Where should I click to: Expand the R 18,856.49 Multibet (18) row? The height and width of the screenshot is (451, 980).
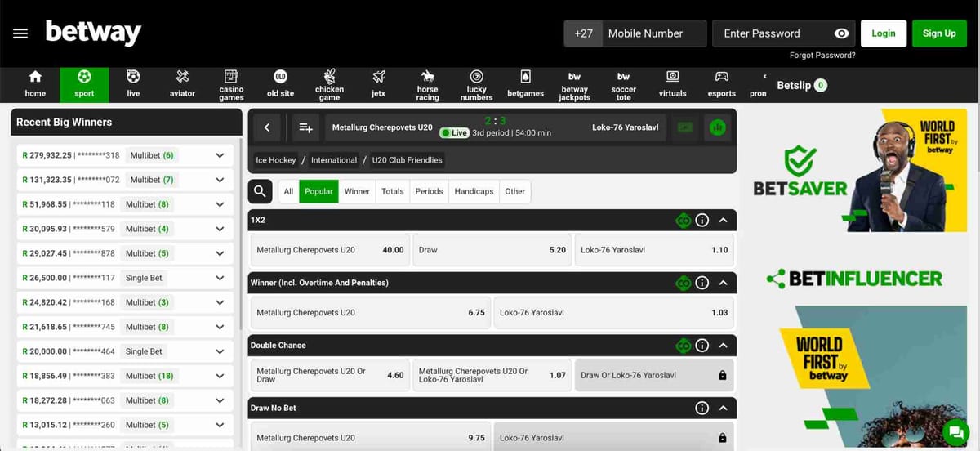click(x=220, y=376)
